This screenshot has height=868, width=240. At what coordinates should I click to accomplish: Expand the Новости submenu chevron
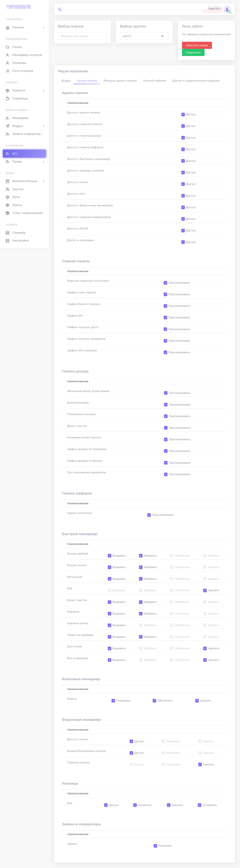[43, 91]
